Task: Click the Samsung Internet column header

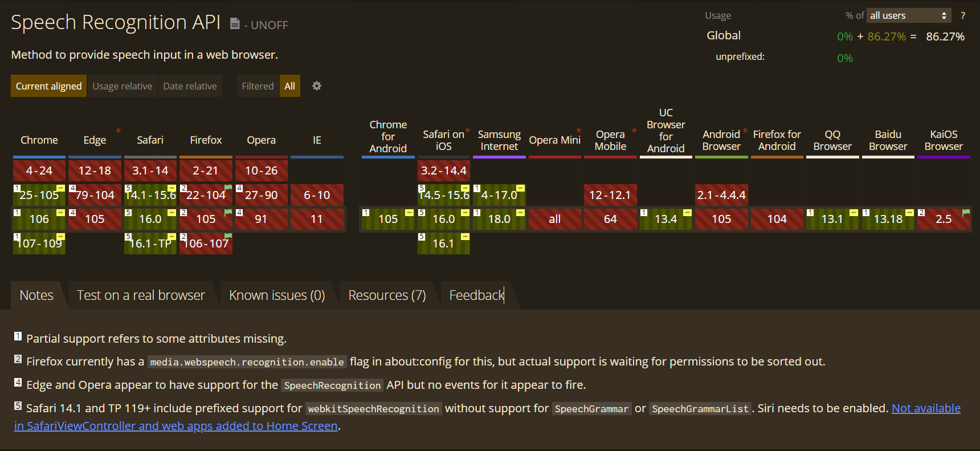Action: click(x=499, y=140)
